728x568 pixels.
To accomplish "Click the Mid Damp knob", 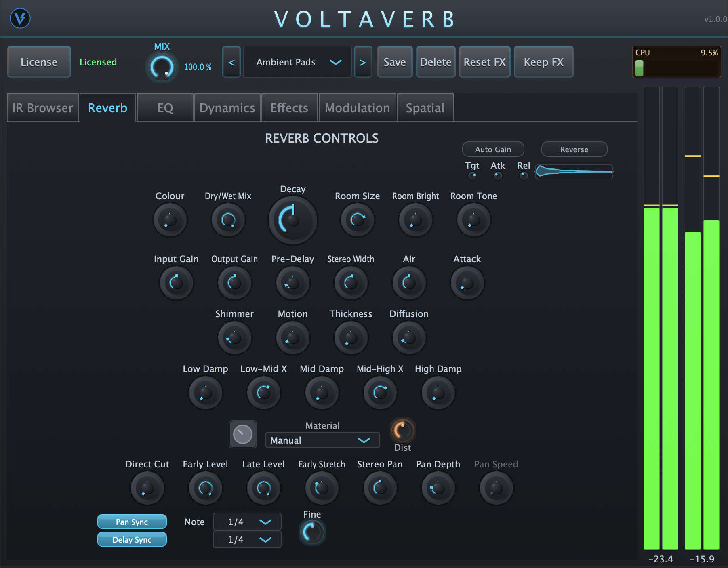I will 322,393.
